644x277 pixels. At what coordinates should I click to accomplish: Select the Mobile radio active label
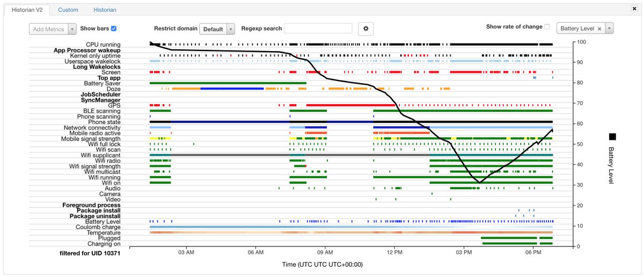pyautogui.click(x=95, y=133)
